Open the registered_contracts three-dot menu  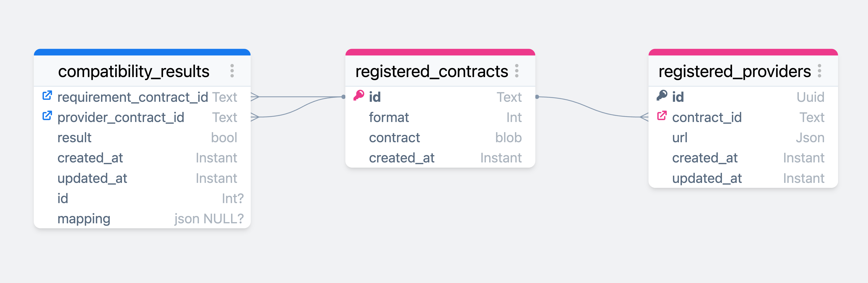[x=516, y=71]
